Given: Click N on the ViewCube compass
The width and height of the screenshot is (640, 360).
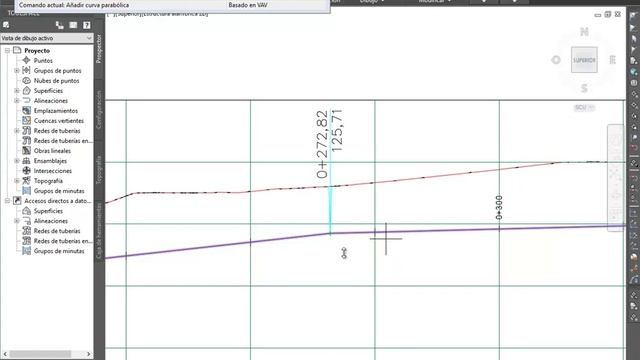Looking at the screenshot, I should coord(584,32).
